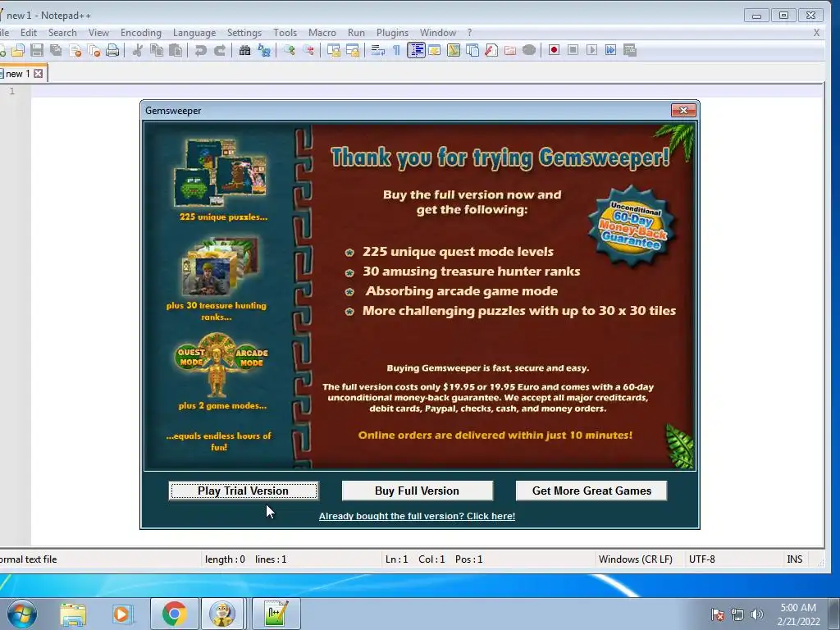The width and height of the screenshot is (840, 630).
Task: Open the View menu
Action: point(98,33)
